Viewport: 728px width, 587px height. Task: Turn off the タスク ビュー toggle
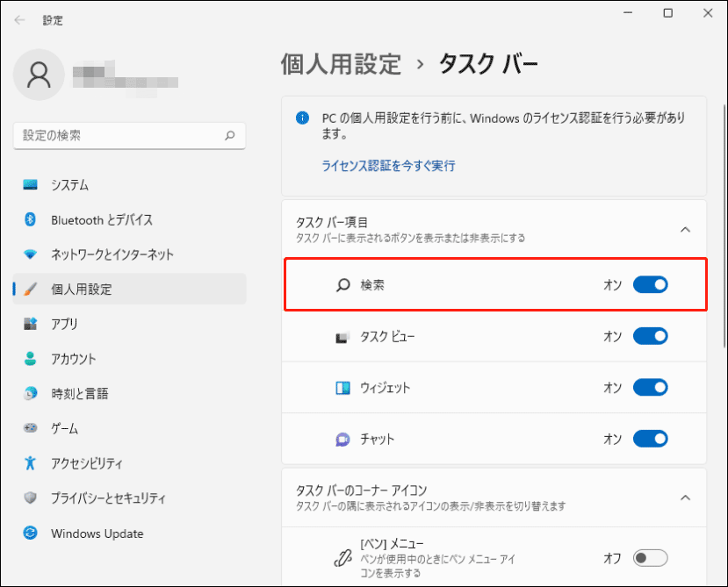click(x=651, y=336)
